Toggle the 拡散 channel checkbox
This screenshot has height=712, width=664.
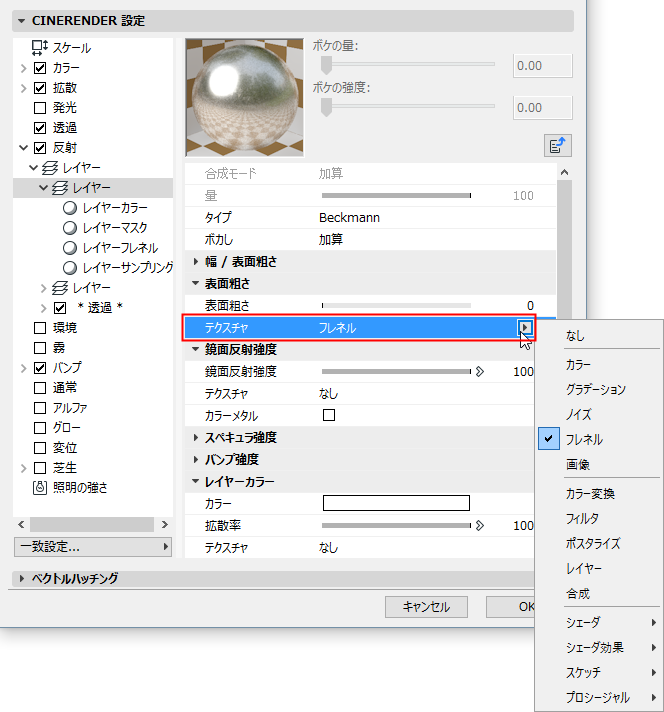tap(40, 88)
